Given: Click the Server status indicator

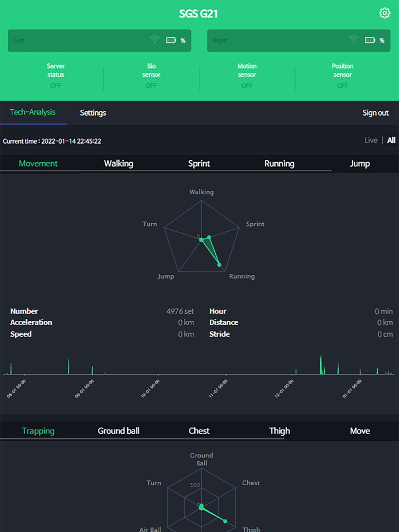Looking at the screenshot, I should coord(55,76).
